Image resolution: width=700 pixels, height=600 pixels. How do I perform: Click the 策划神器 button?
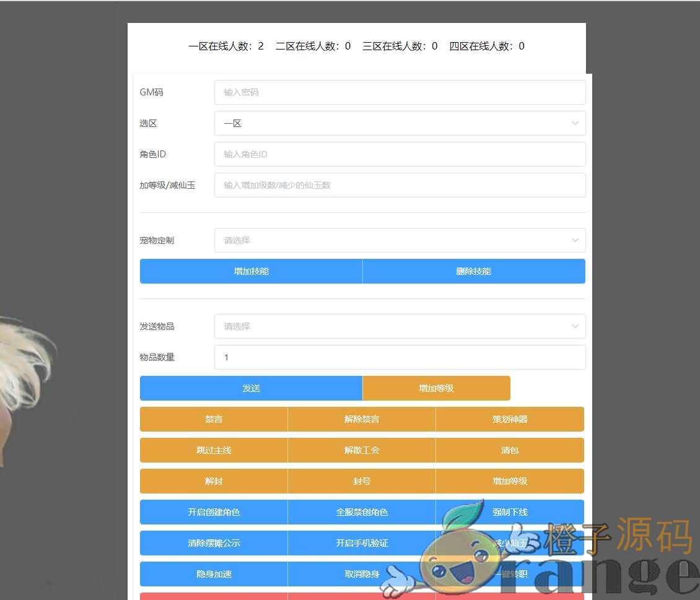(x=509, y=419)
